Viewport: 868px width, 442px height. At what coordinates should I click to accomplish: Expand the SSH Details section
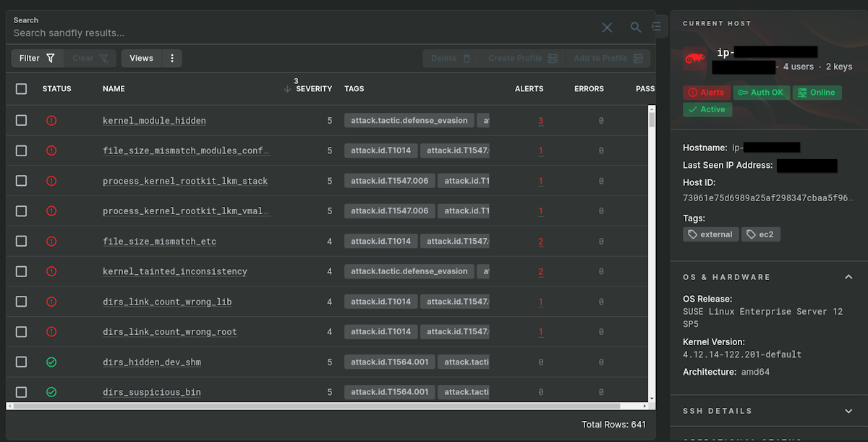[848, 411]
